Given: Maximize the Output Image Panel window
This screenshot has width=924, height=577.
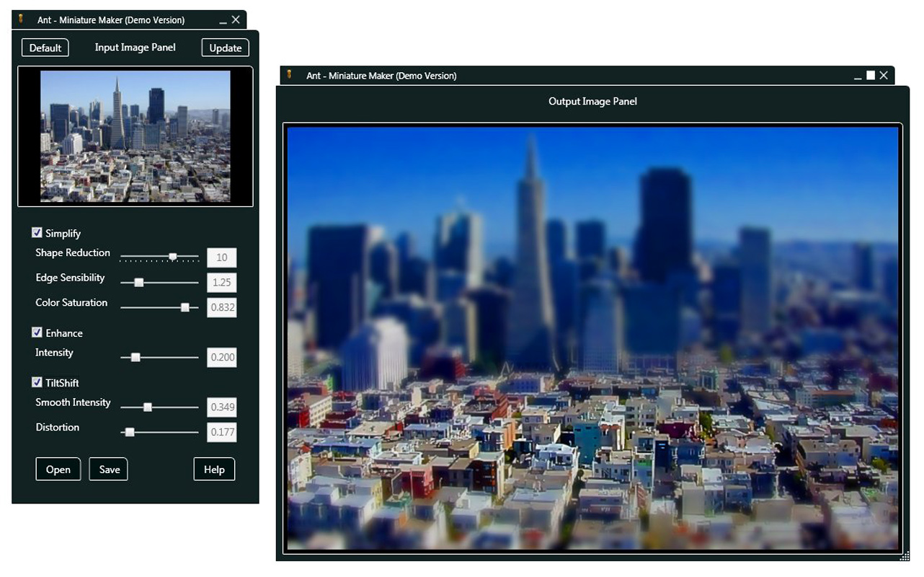Looking at the screenshot, I should [x=870, y=75].
